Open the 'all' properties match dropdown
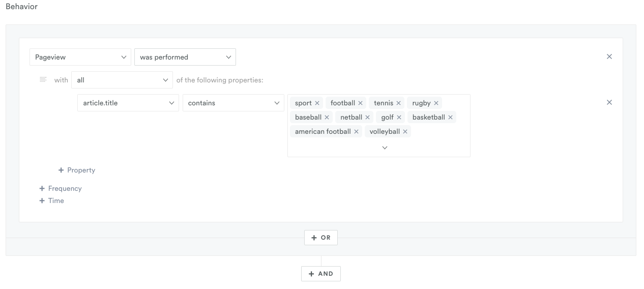This screenshot has width=644, height=289. pyautogui.click(x=122, y=80)
